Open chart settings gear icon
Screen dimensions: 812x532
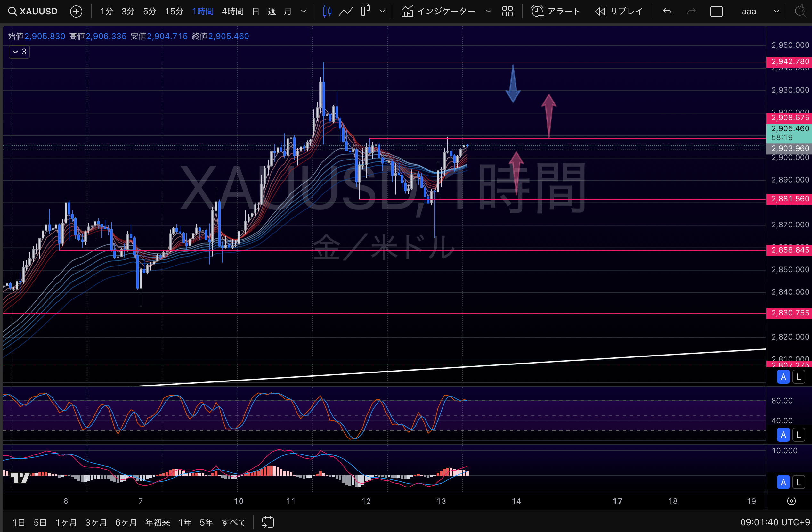pyautogui.click(x=792, y=501)
